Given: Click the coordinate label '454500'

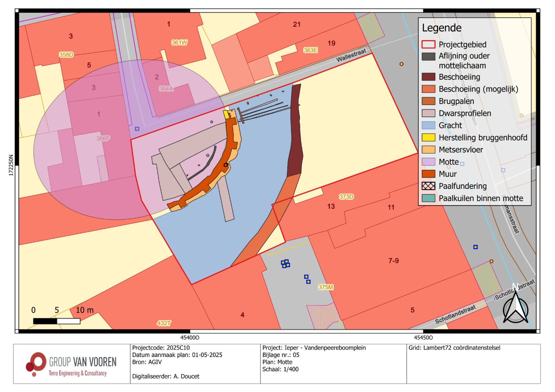Looking at the screenshot, I should point(423,338).
